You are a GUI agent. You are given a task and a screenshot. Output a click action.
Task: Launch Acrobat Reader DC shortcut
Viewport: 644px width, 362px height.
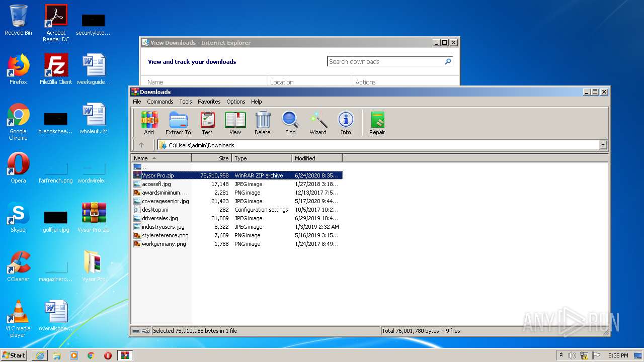(x=56, y=23)
